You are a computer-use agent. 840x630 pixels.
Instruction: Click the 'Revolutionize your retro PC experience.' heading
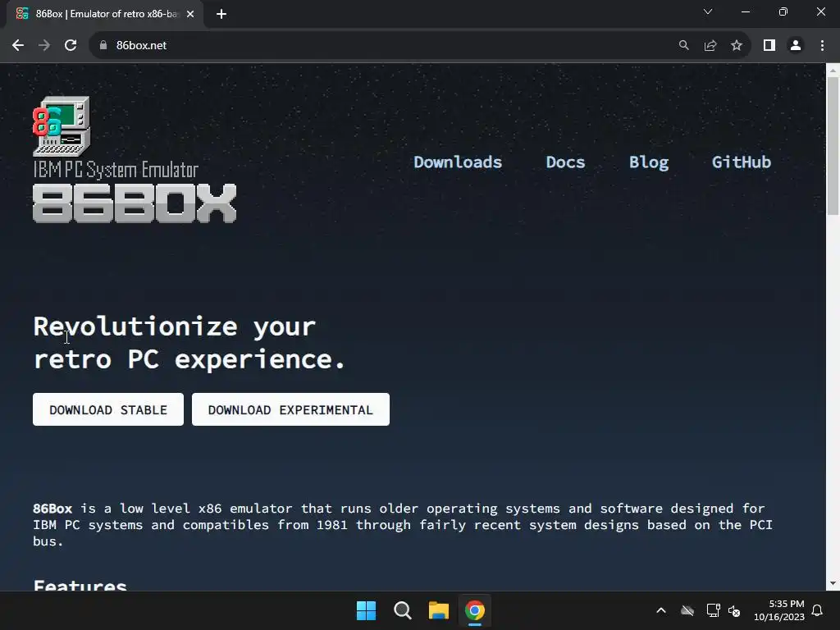189,343
